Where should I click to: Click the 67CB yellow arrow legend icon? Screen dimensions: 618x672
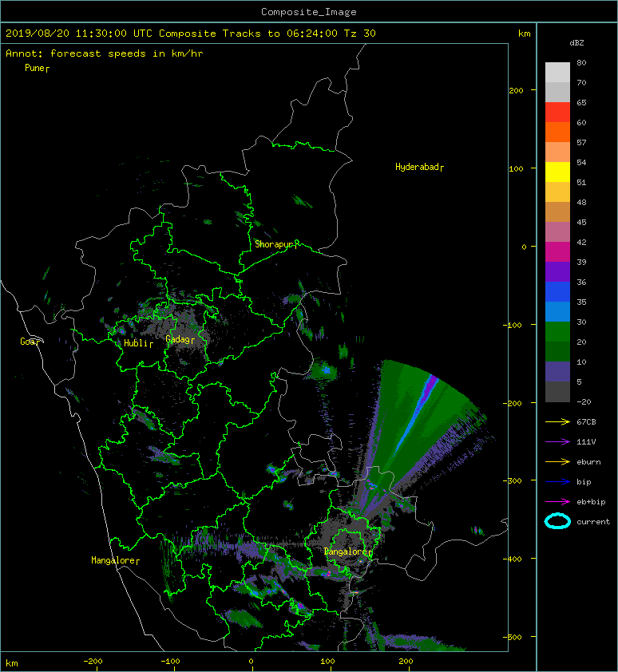(557, 421)
